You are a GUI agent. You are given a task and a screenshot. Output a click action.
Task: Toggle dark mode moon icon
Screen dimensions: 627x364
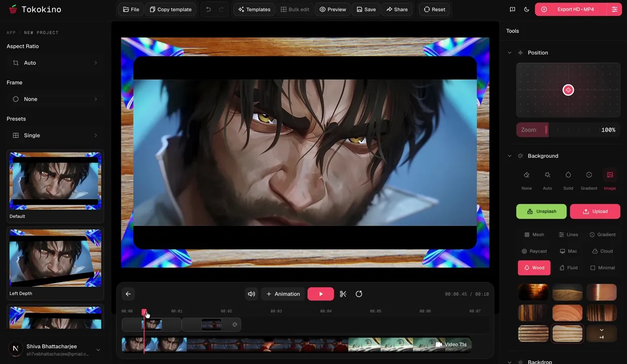526,9
